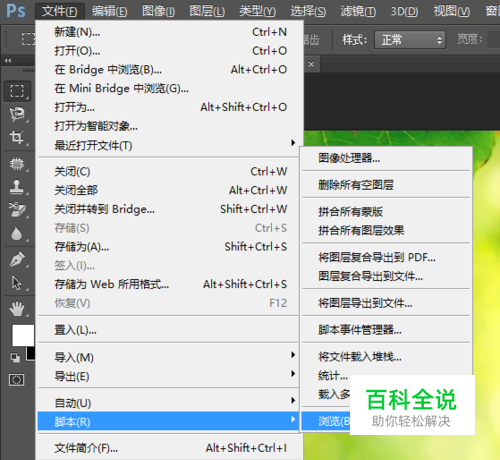Open the 样式 dropdown showing 正常
This screenshot has width=500, height=460.
pyautogui.click(x=410, y=40)
